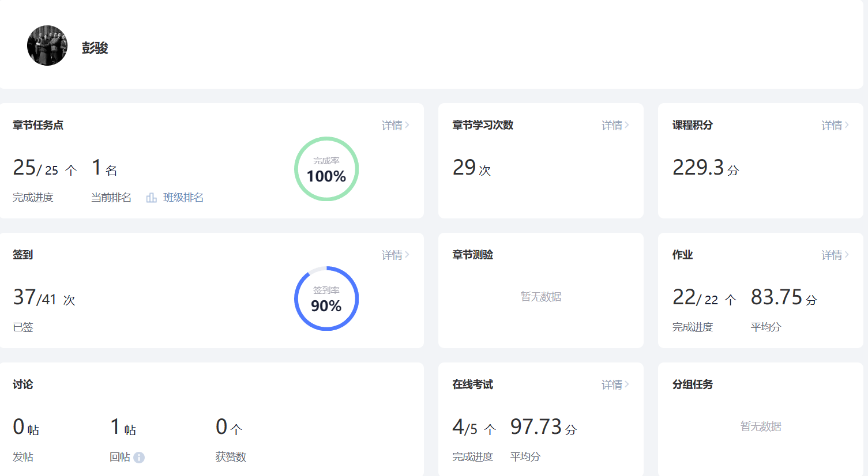Click the 完成率 100% progress ring
868x476 pixels.
click(x=326, y=169)
